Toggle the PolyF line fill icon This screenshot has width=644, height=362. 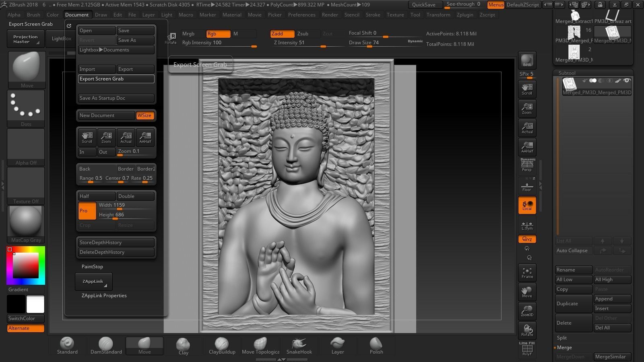click(x=527, y=349)
